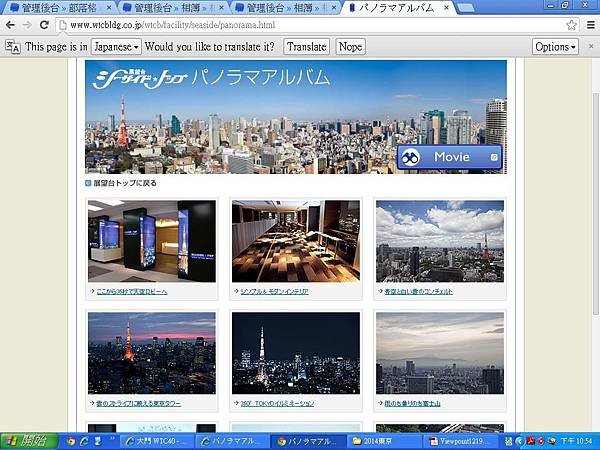Click the binoculars icon on Movie button
600x450 pixels.
pos(411,157)
